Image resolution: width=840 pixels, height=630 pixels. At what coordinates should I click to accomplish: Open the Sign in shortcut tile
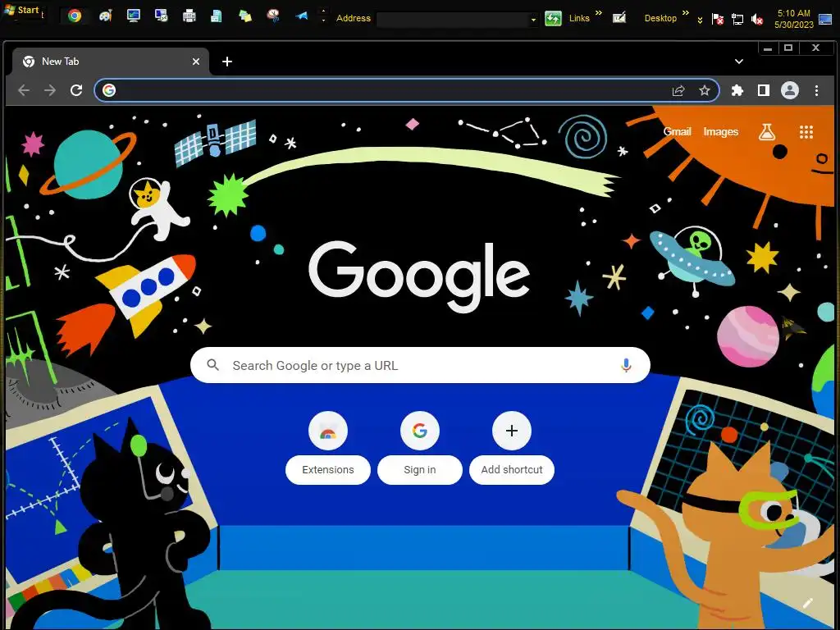419,431
